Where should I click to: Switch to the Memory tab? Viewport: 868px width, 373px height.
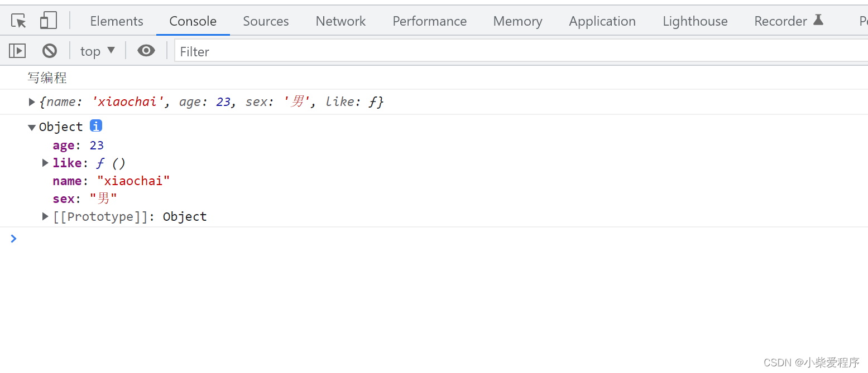tap(517, 21)
